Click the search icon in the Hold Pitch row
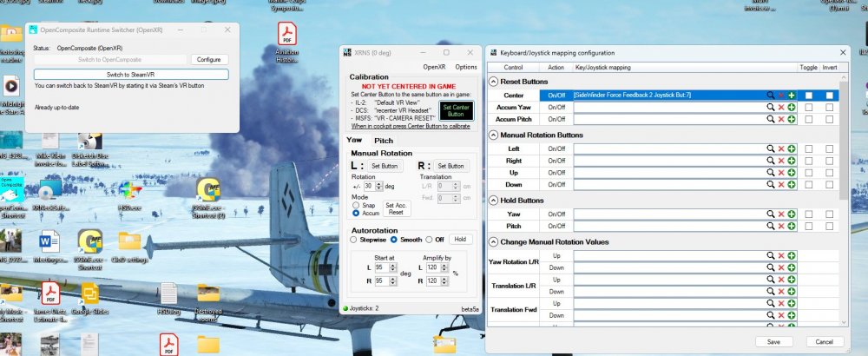 pos(770,226)
